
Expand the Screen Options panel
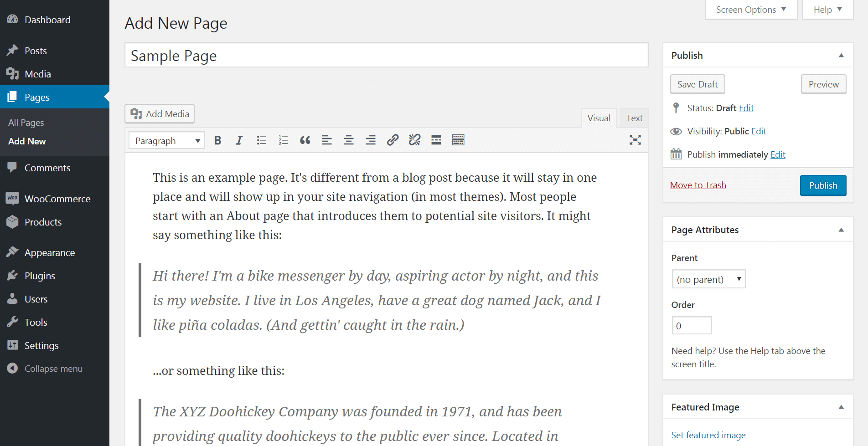coord(751,10)
